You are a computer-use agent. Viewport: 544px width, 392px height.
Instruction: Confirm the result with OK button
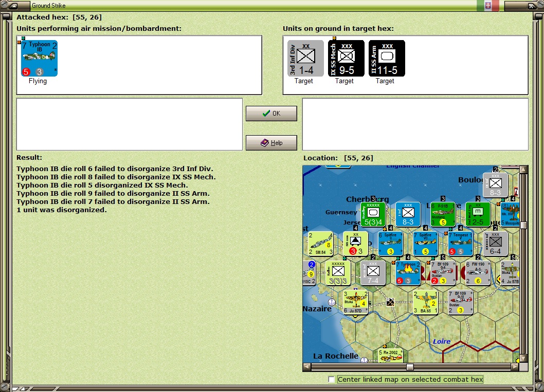pyautogui.click(x=271, y=114)
